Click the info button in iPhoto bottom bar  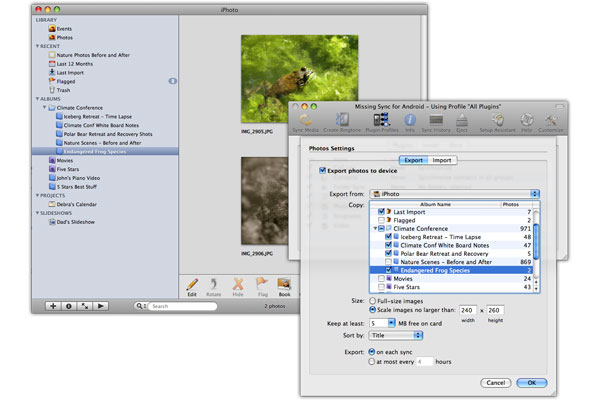69,306
